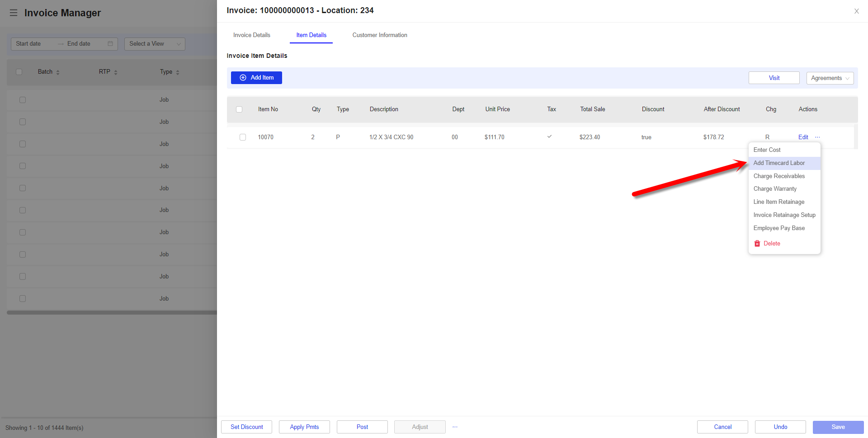Click the Tax checkmark for item 10070
The image size is (868, 438).
coord(549,137)
